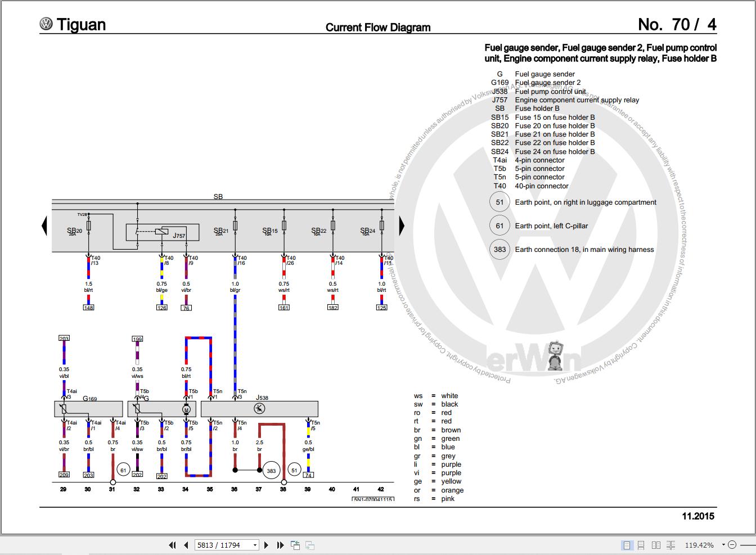
Task: Click current track number 42
Action: pos(381,489)
